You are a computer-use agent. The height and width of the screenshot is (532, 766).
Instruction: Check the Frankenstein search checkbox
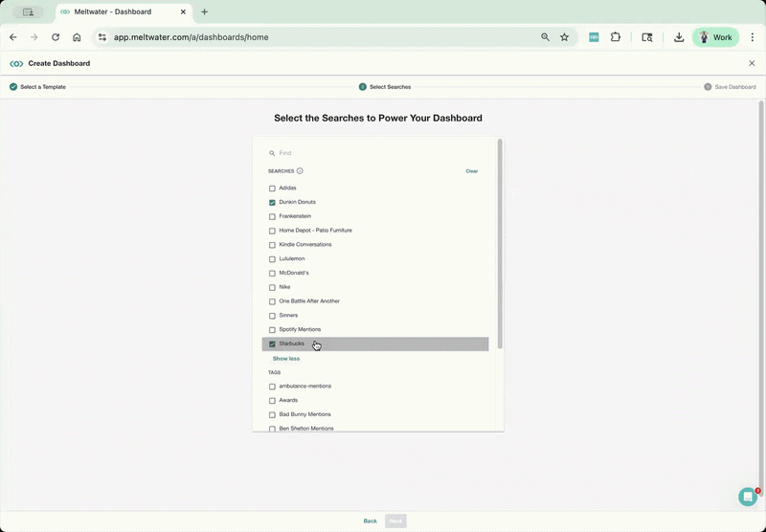pyautogui.click(x=272, y=216)
